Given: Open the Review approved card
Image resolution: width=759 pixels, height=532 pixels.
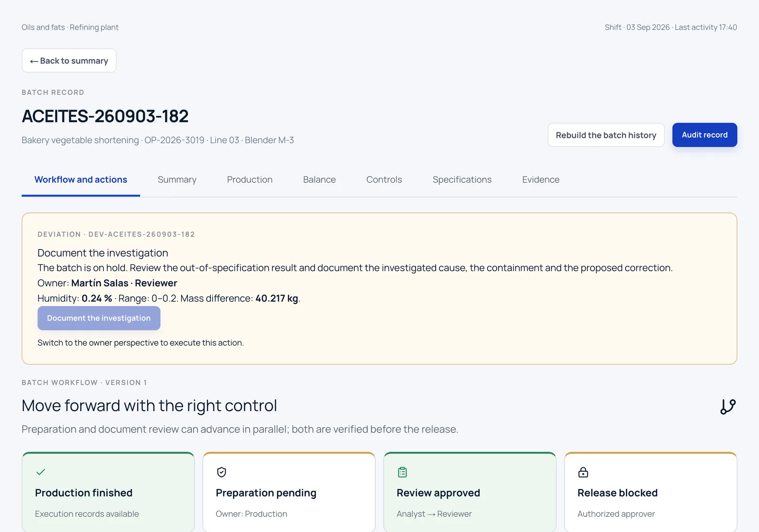Looking at the screenshot, I should point(470,492).
